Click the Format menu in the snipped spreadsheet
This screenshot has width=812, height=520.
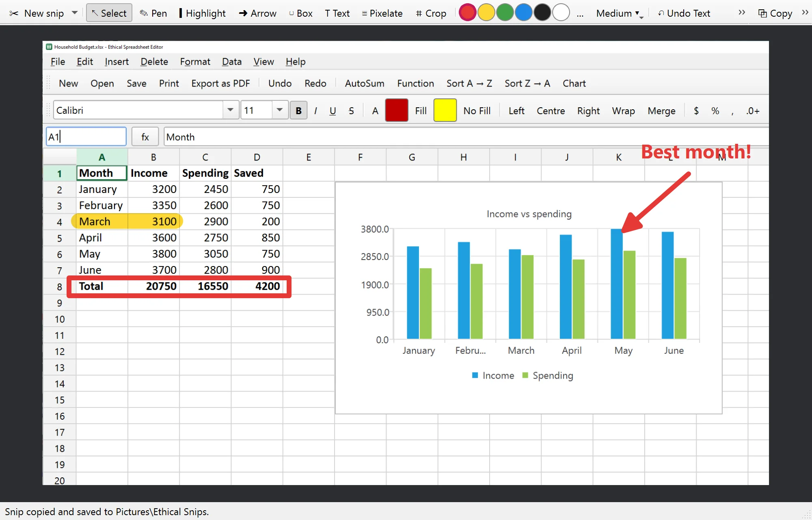point(195,62)
